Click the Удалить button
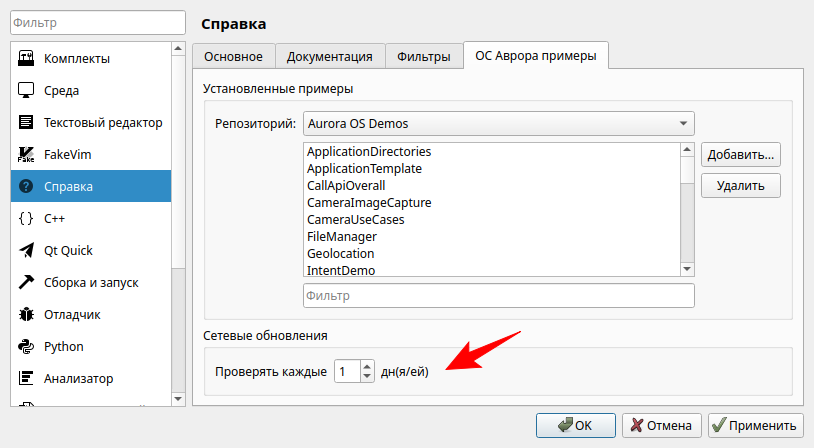The height and width of the screenshot is (448, 814). pyautogui.click(x=740, y=185)
